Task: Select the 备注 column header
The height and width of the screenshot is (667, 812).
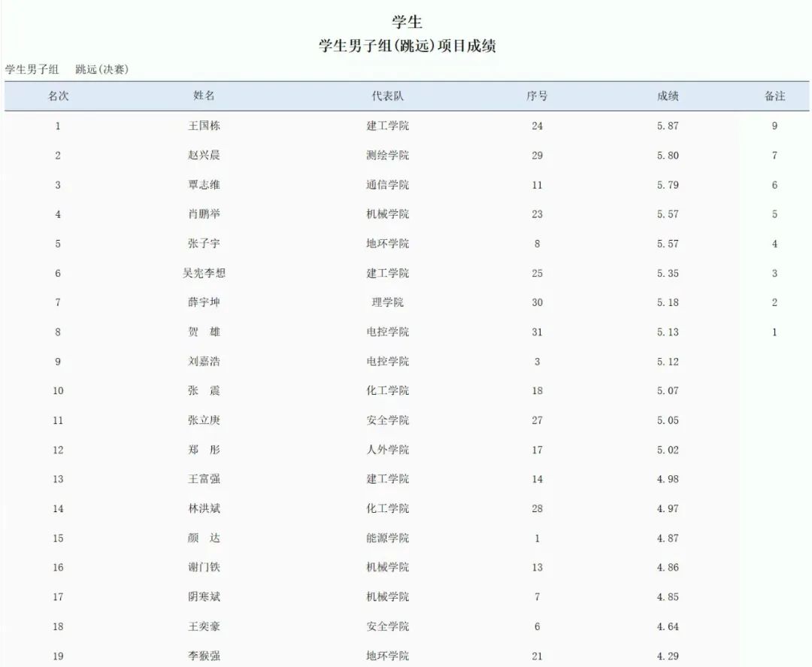Action: [x=774, y=96]
